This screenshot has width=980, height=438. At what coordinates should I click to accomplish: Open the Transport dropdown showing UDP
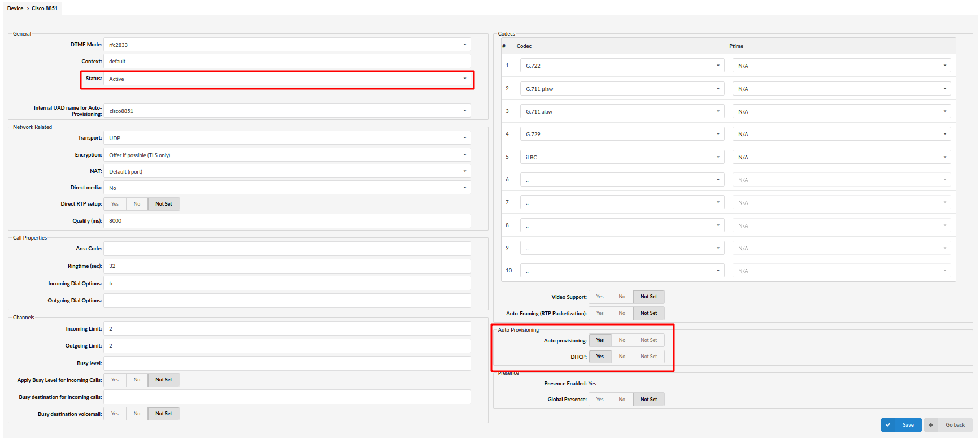[287, 138]
